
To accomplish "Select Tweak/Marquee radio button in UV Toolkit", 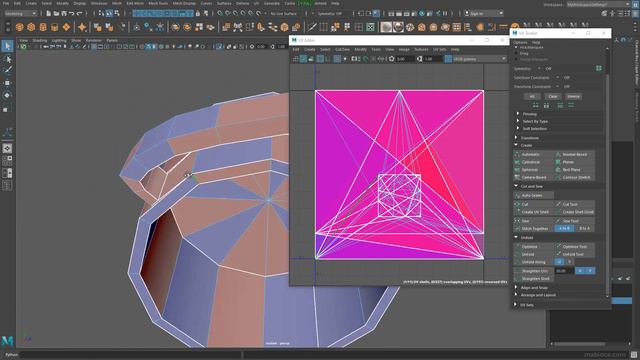I will pyautogui.click(x=517, y=59).
